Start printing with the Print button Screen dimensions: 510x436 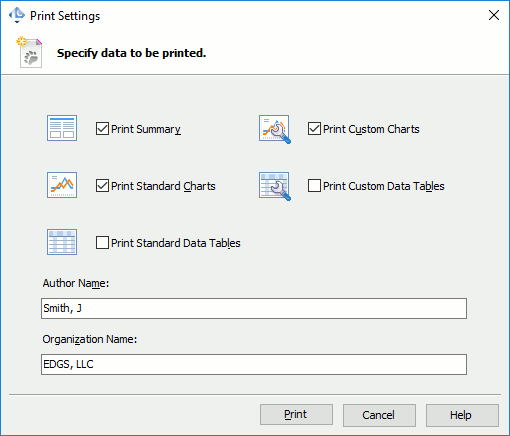pyautogui.click(x=296, y=415)
